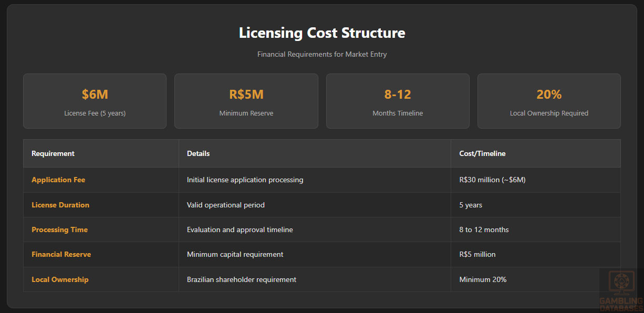
Task: Click the Gambling Databases watermark logo
Action: [621, 290]
